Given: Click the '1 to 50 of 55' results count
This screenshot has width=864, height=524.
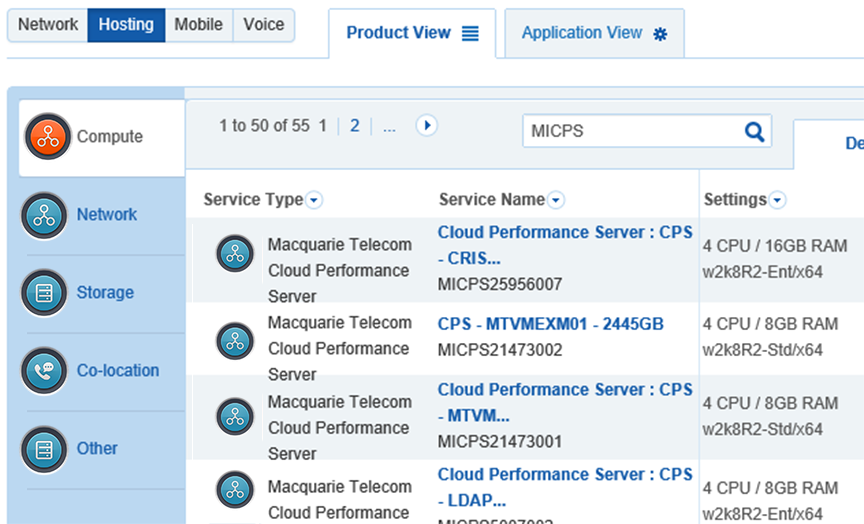Looking at the screenshot, I should [264, 126].
